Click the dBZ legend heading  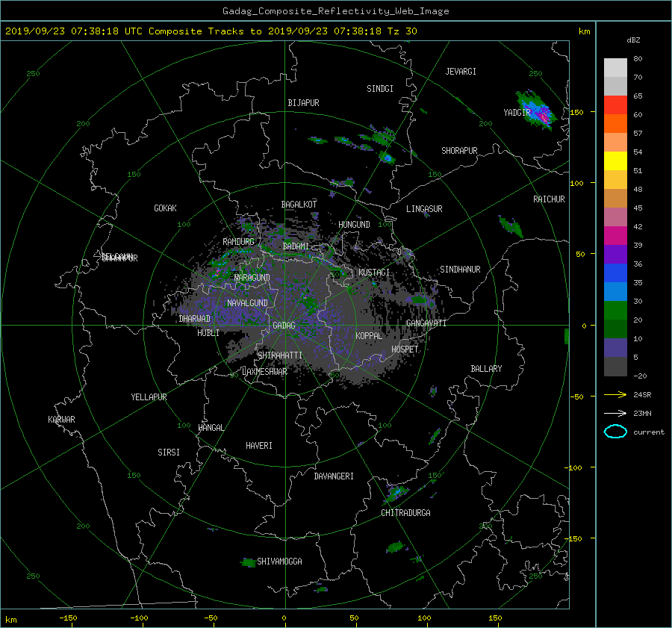(633, 40)
